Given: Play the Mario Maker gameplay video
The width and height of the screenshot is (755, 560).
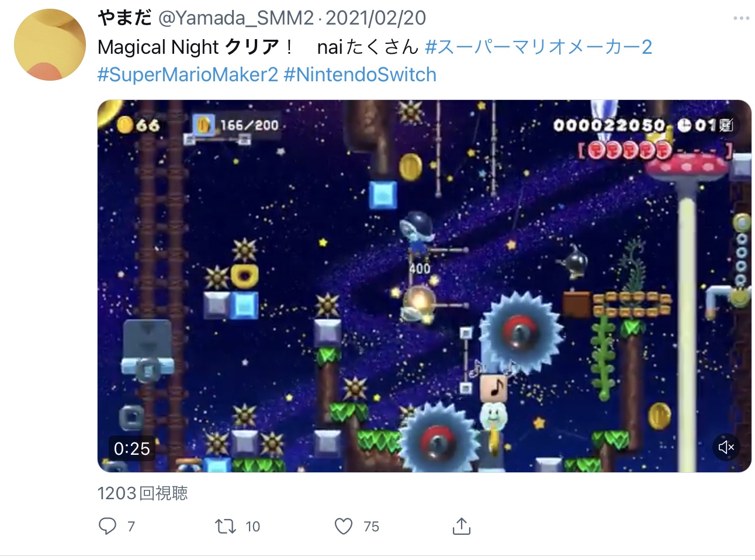Looking at the screenshot, I should tap(424, 286).
